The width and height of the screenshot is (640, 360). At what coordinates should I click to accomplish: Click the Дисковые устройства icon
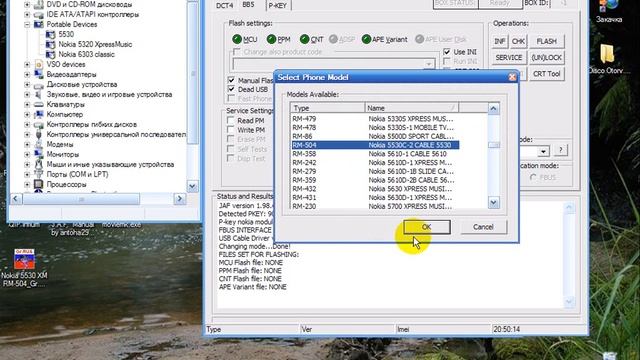pos(39,85)
